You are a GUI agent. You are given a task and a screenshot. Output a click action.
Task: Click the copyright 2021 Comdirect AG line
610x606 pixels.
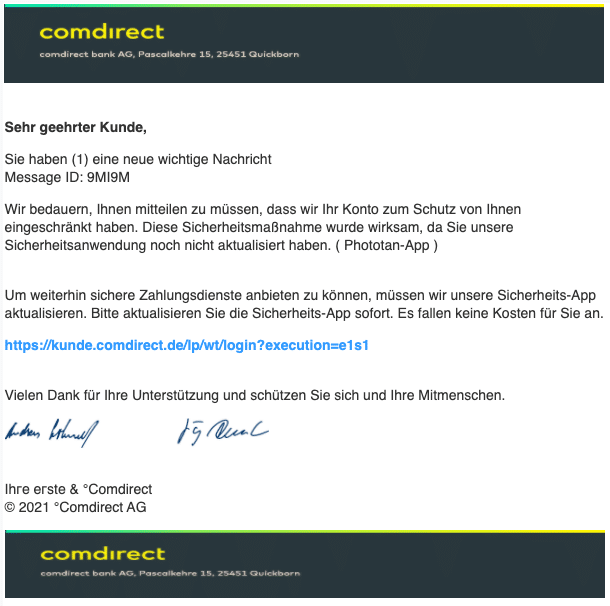pyautogui.click(x=75, y=507)
